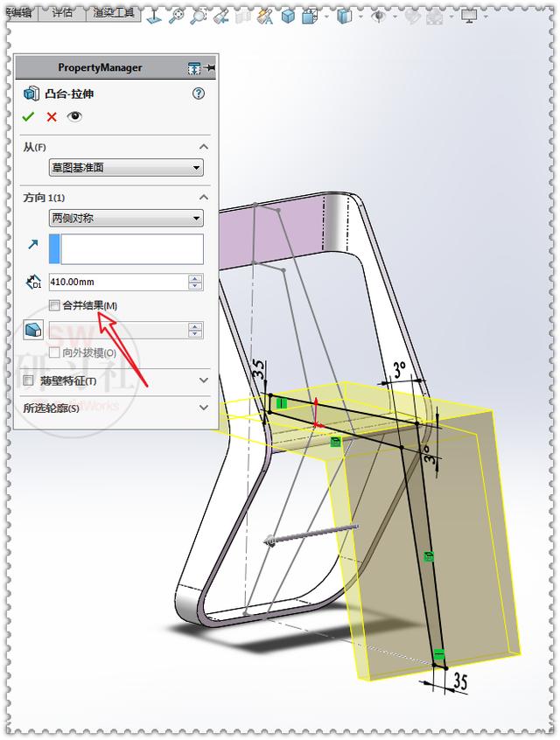Open display style cube icon
The height and width of the screenshot is (740, 560).
tap(344, 17)
